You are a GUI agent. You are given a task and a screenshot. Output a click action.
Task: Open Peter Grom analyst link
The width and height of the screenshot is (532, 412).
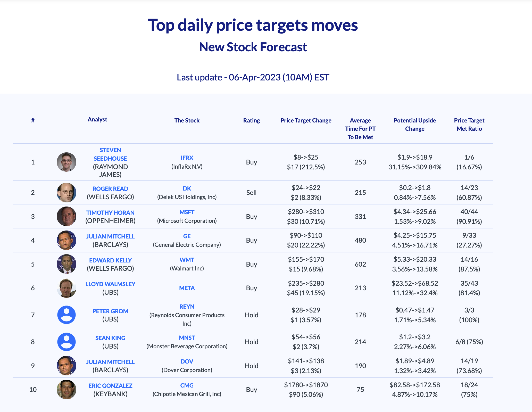(110, 311)
